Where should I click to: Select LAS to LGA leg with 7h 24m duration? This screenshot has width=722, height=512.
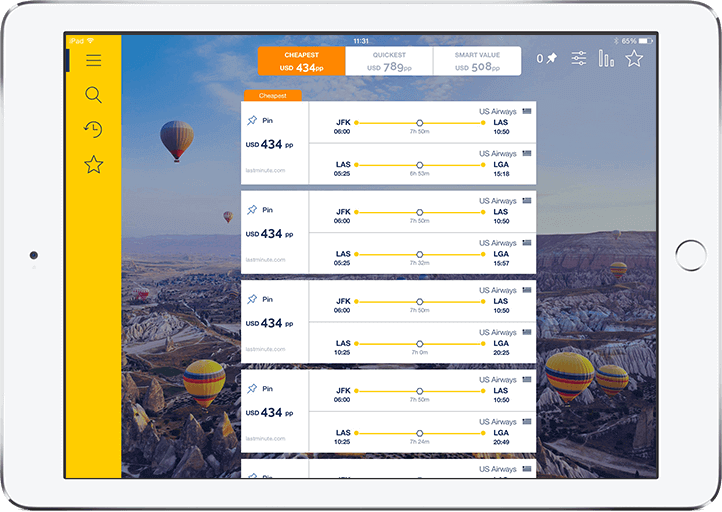(422, 432)
